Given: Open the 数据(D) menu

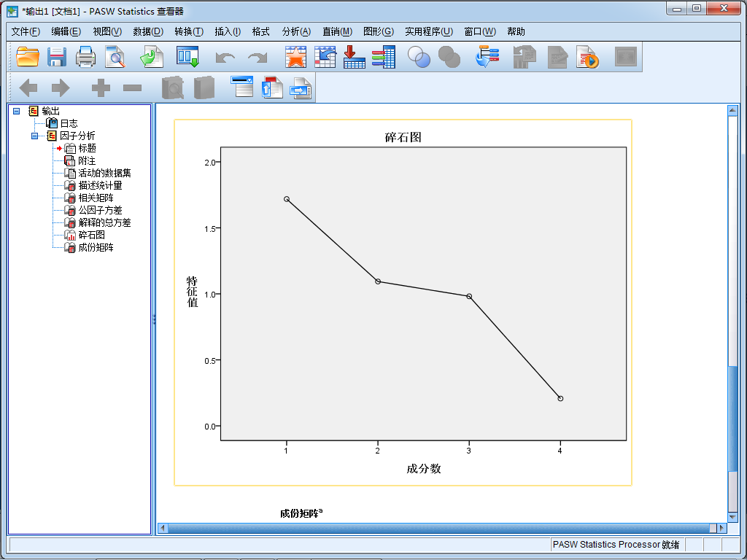Looking at the screenshot, I should point(148,31).
